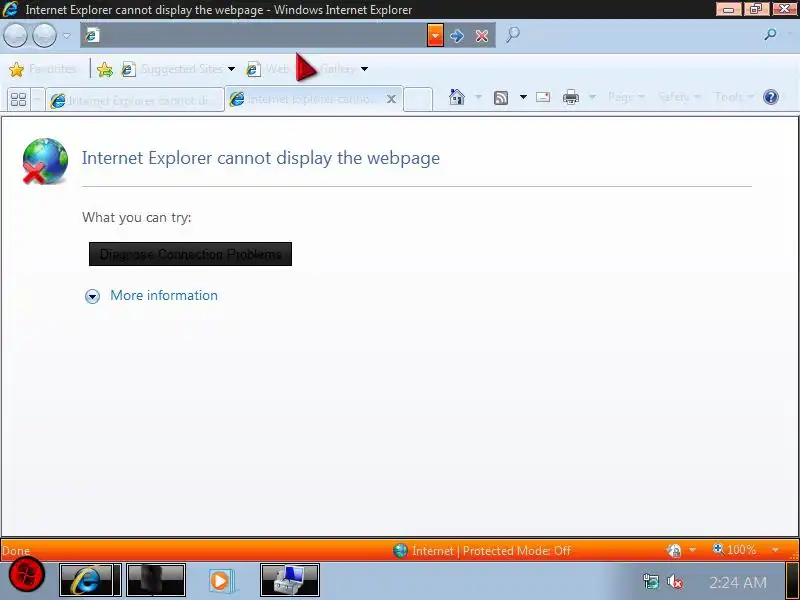Expand the Suggested Sites dropdown arrow

point(232,69)
